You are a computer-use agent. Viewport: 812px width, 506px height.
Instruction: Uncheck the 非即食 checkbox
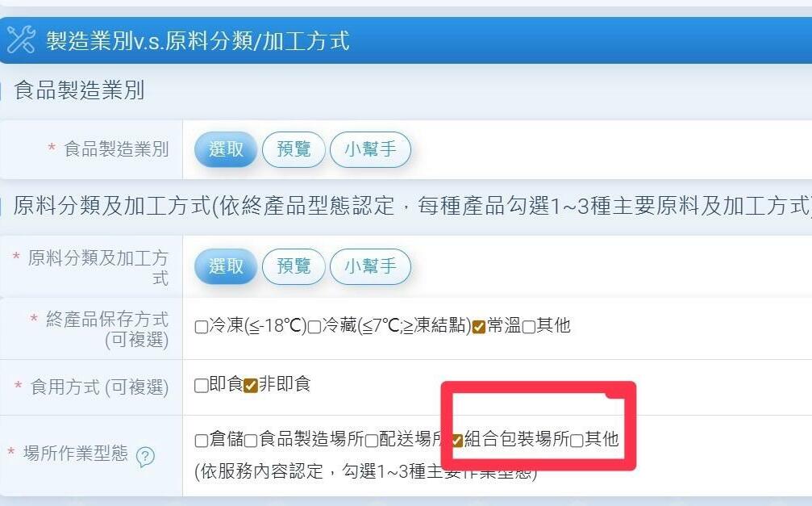(x=250, y=385)
